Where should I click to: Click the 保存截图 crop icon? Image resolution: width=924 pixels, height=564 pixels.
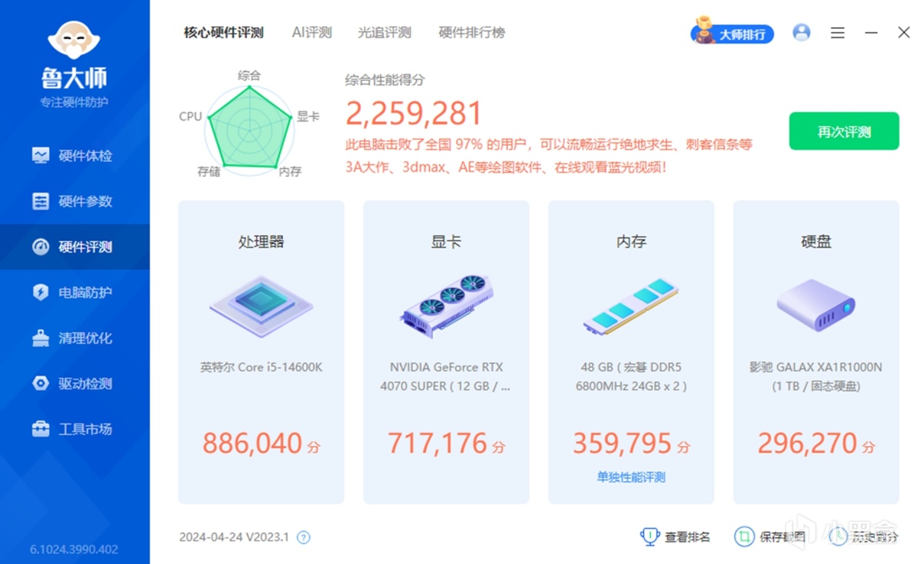click(x=744, y=537)
